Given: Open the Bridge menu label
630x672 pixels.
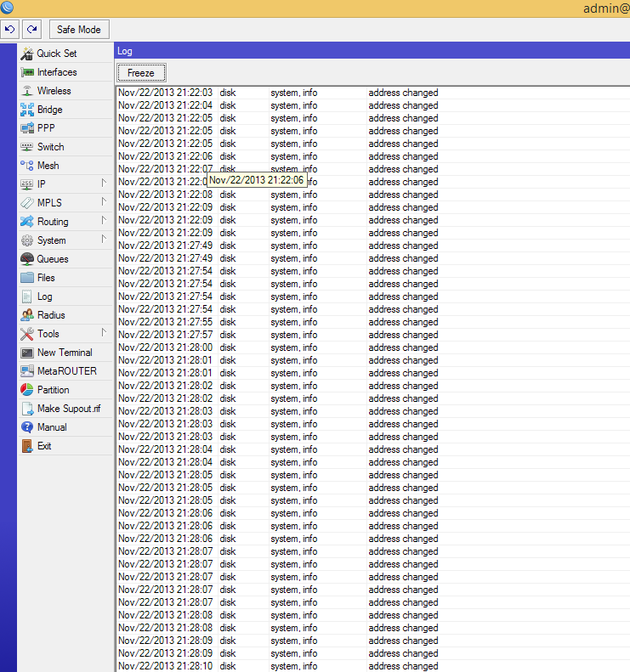Looking at the screenshot, I should (x=50, y=110).
